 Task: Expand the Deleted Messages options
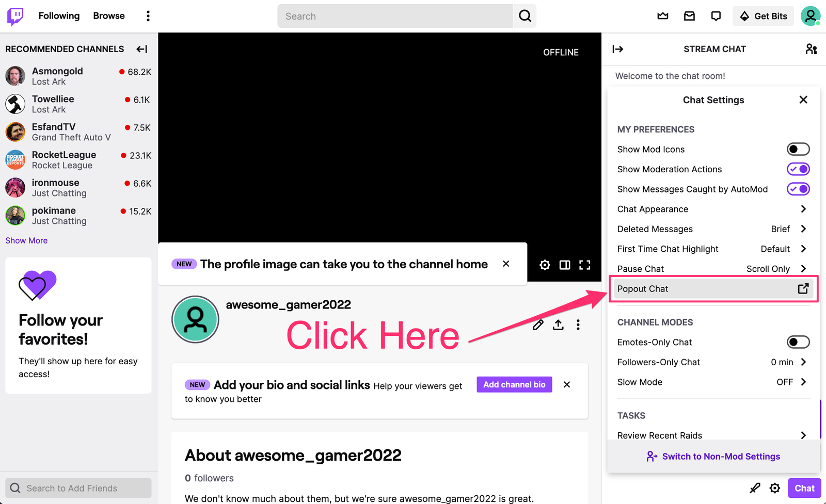[803, 229]
